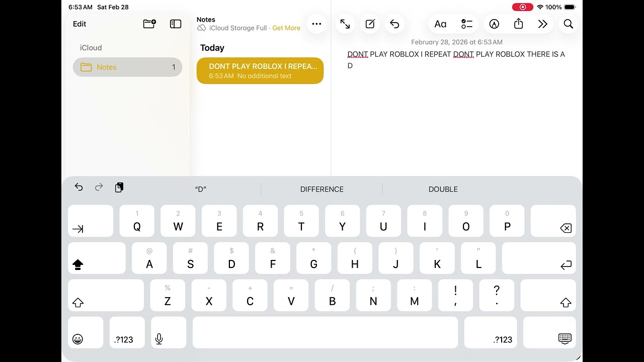This screenshot has width=644, height=362.
Task: Open the DONT PLAY ROBLOX note card
Action: (260, 70)
